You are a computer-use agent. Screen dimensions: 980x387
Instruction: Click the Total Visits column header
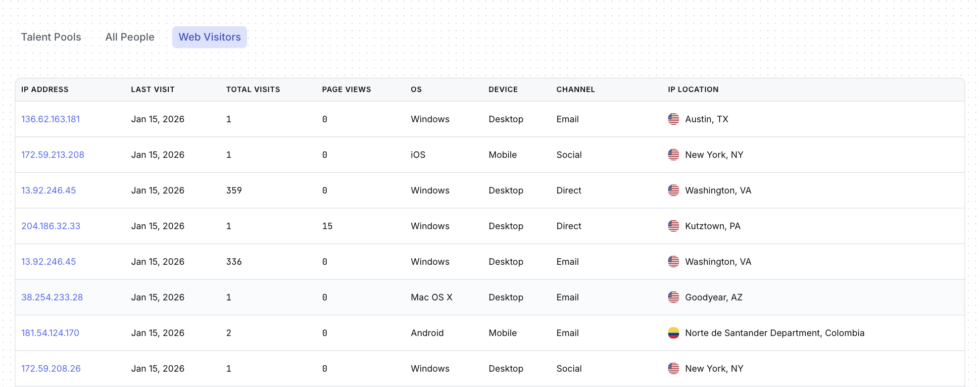[253, 90]
